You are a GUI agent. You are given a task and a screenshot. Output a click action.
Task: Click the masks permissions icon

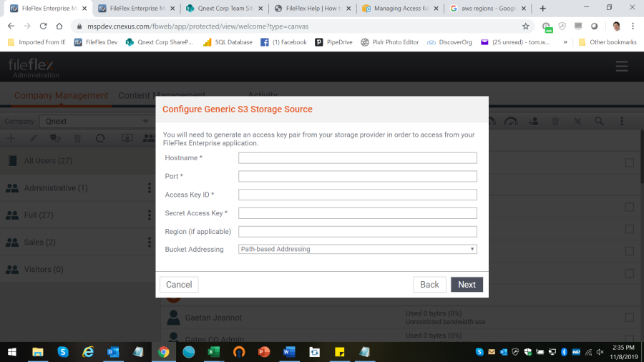(x=55, y=138)
